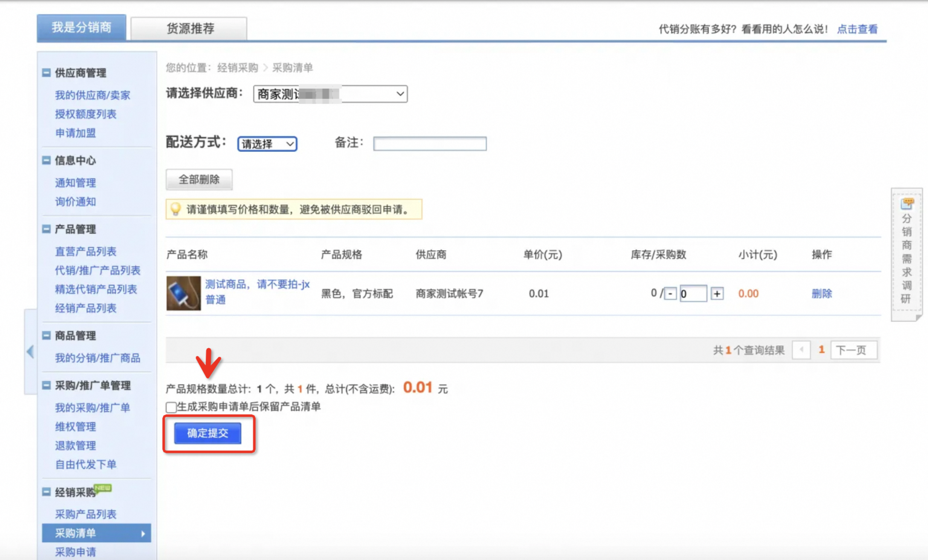The width and height of the screenshot is (928, 560).
Task: Click the 下一页 pagination button
Action: point(854,350)
